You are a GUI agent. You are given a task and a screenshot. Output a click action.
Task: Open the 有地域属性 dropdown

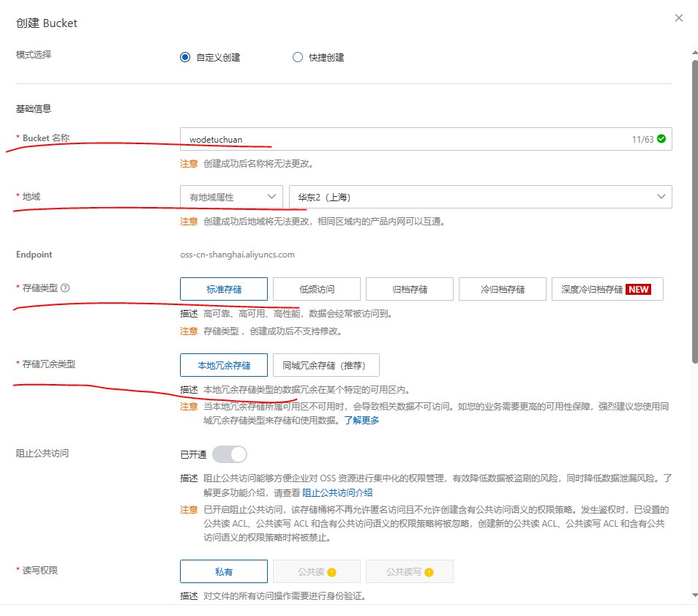[231, 196]
